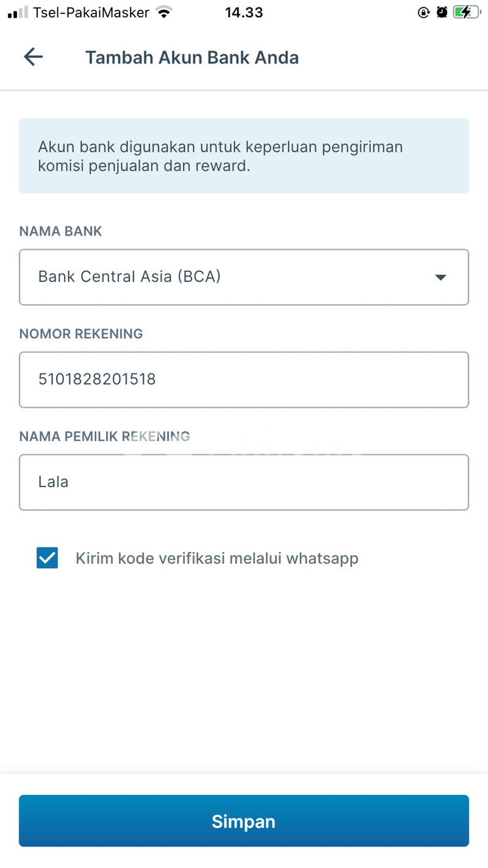Tap the cellular signal bars icon

point(18,12)
